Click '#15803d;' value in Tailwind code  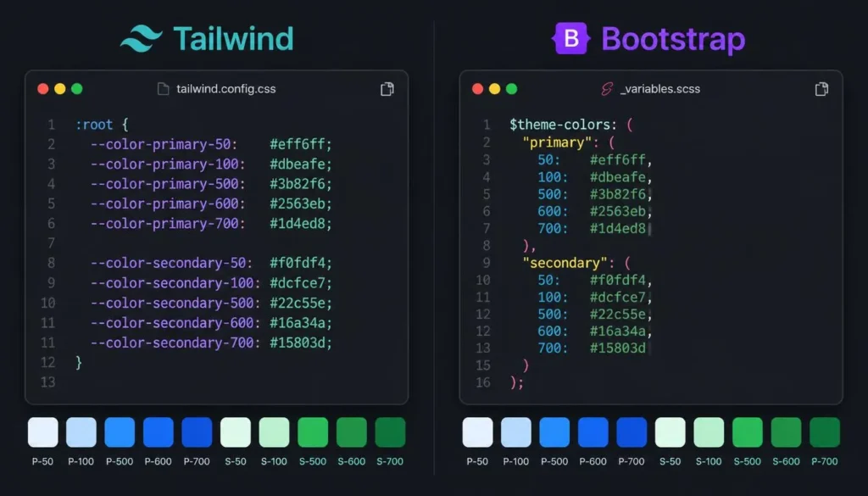point(301,343)
